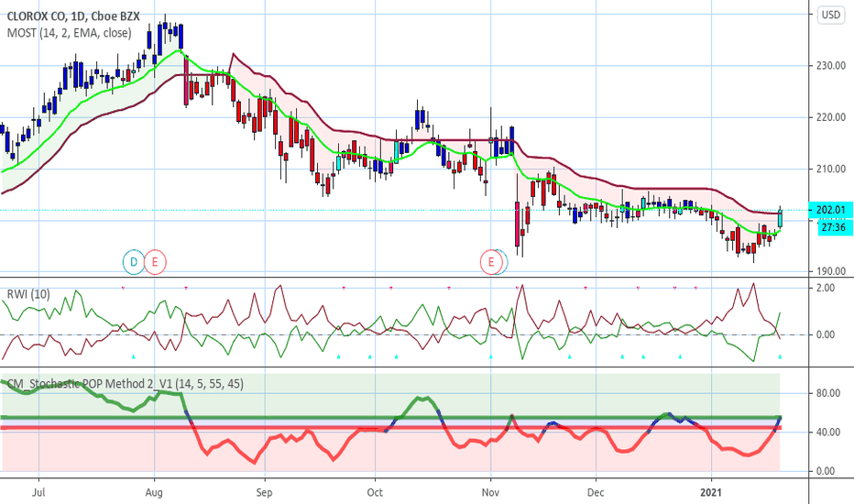The image size is (854, 504).
Task: Click the dividend 'D' marker near August
Action: point(134,263)
